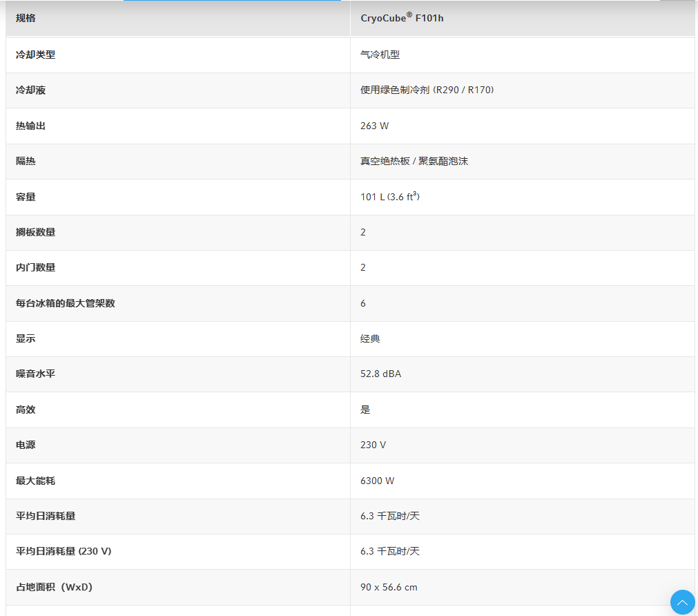The image size is (698, 616).
Task: Click the 263 W value
Action: point(374,126)
